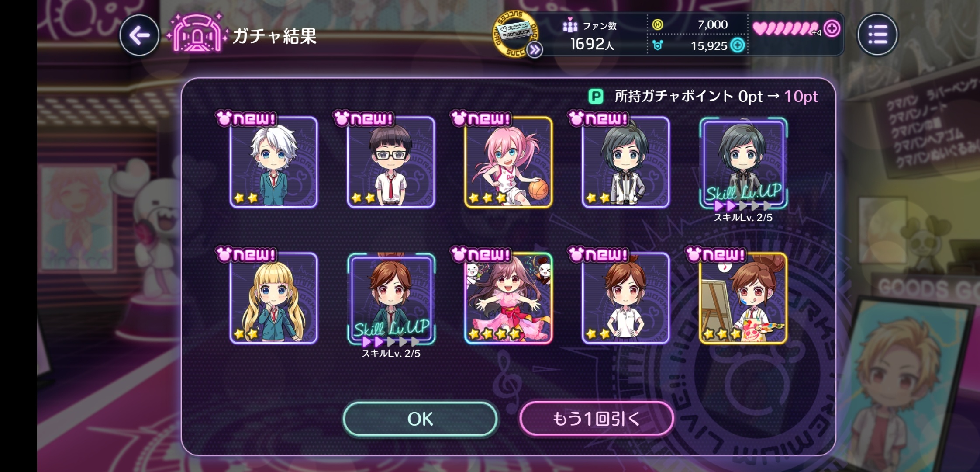Tap the gacha stage icon by ガチャ結果

tap(197, 34)
